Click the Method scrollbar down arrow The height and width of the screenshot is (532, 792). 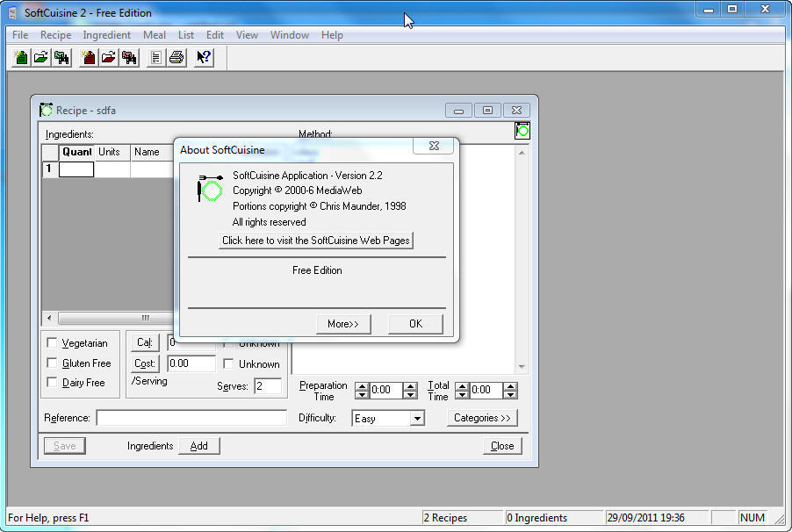click(x=522, y=367)
